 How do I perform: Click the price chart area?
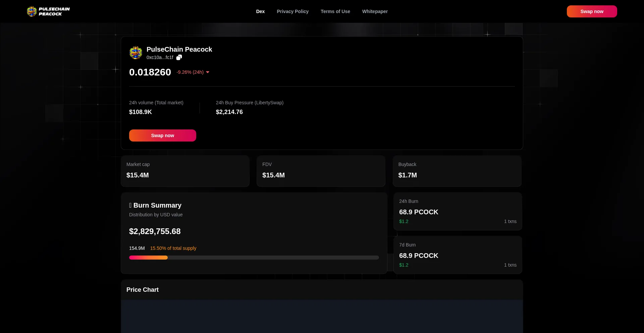click(x=322, y=316)
